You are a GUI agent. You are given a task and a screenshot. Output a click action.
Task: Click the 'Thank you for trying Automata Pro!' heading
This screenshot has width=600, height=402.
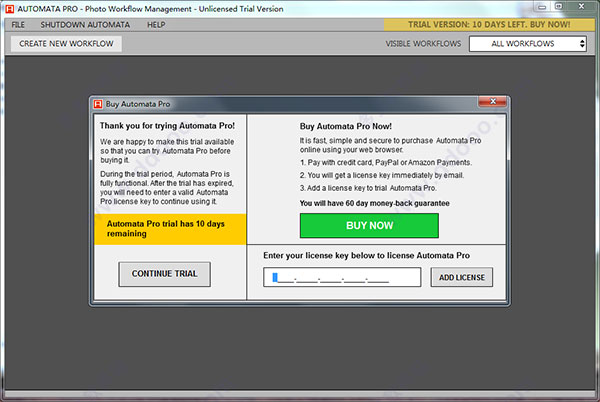tap(167, 126)
